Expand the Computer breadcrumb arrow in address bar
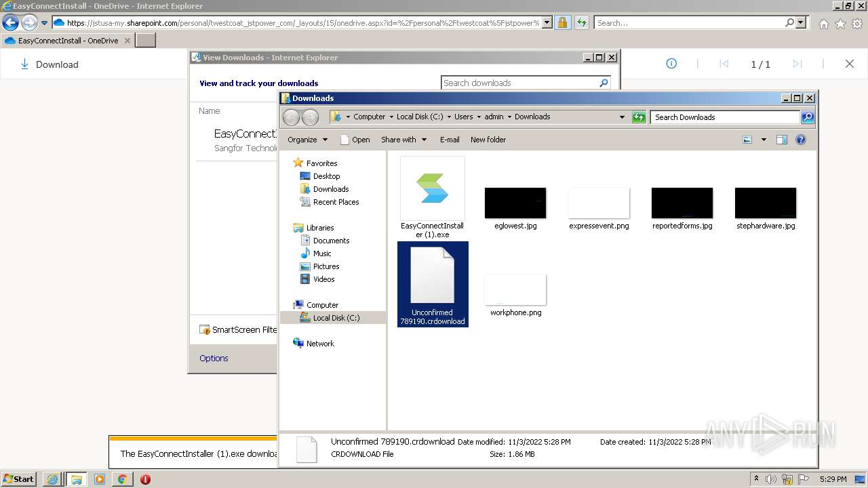The image size is (868, 488). pos(390,117)
